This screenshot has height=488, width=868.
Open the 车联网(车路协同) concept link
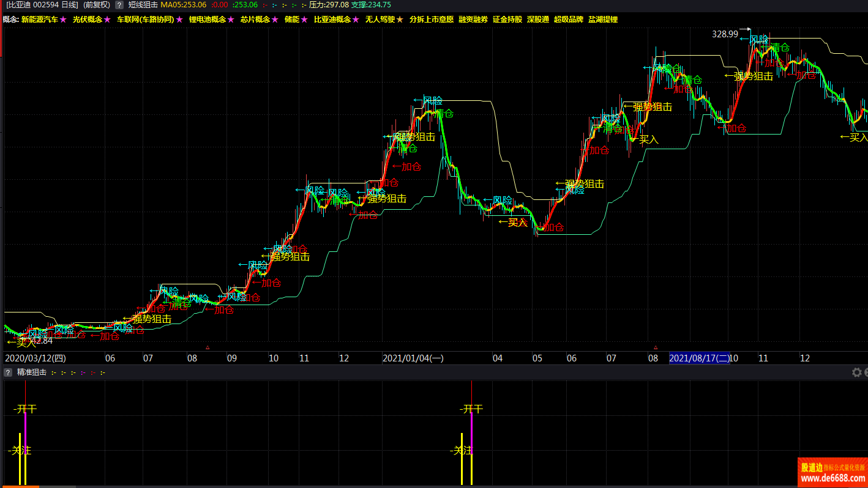(144, 20)
